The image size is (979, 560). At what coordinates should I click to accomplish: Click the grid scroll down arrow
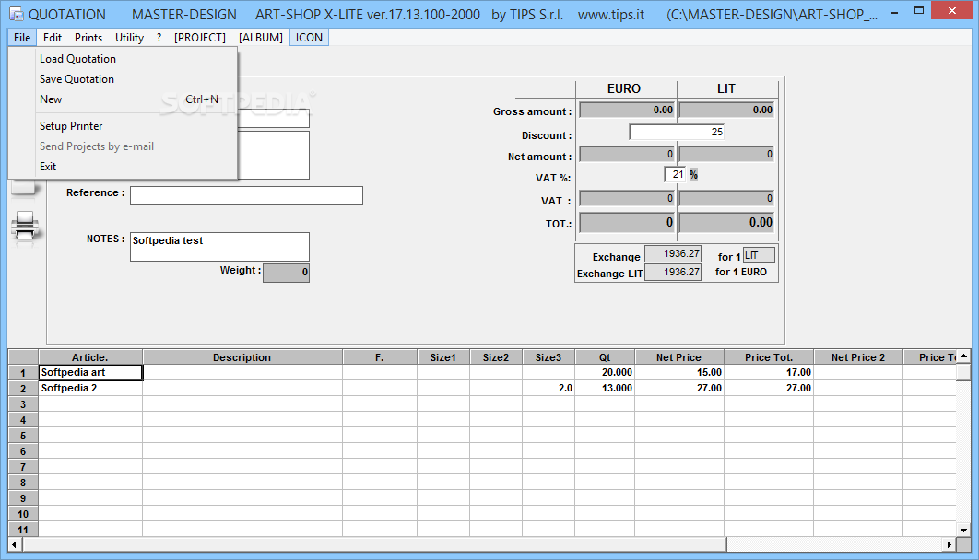click(964, 531)
